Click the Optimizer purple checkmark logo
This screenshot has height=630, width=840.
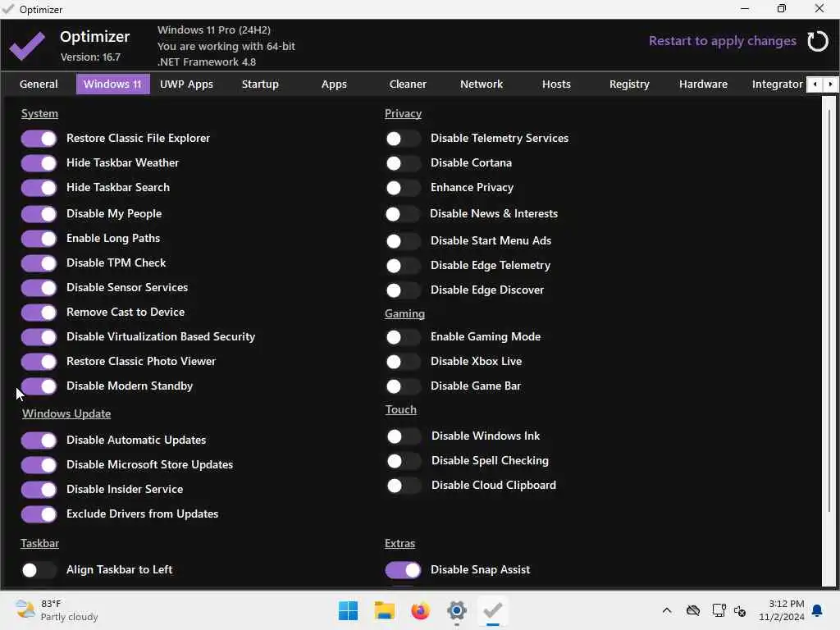27,46
